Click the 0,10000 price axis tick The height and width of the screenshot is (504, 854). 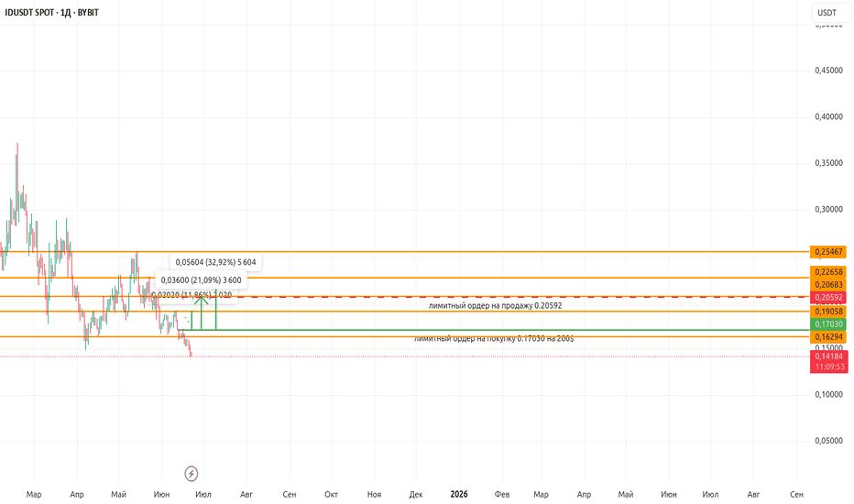coord(828,394)
